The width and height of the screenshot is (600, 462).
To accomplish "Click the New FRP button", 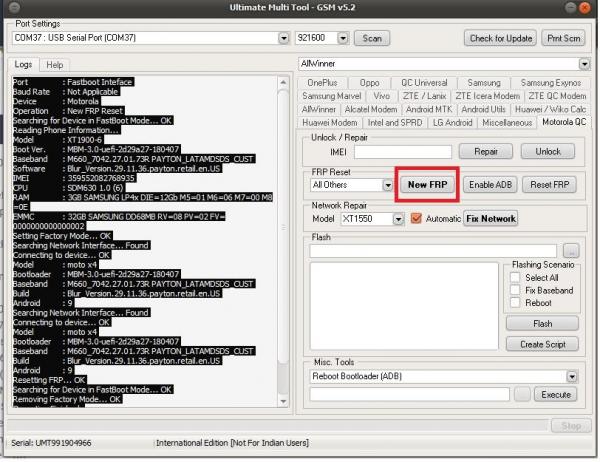I will click(427, 185).
